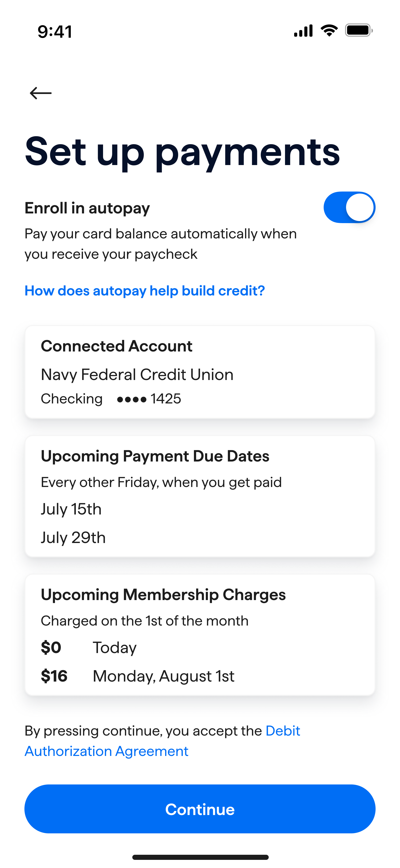Tap the Connected Account card
400x868 pixels.
click(x=200, y=372)
